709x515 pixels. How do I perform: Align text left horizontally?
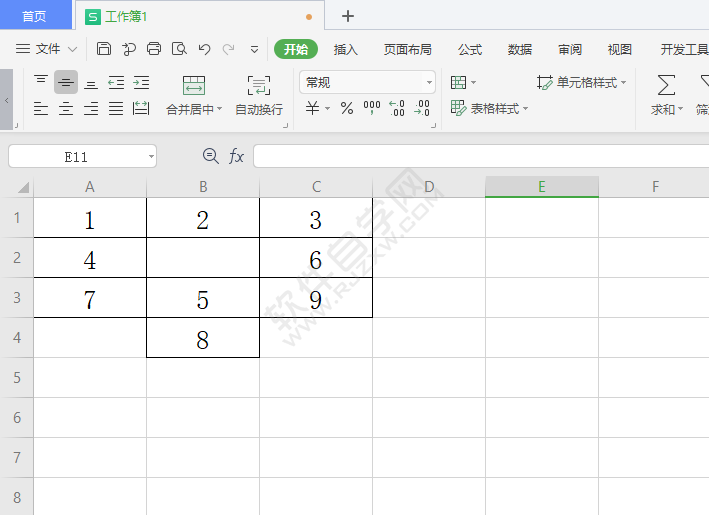41,109
